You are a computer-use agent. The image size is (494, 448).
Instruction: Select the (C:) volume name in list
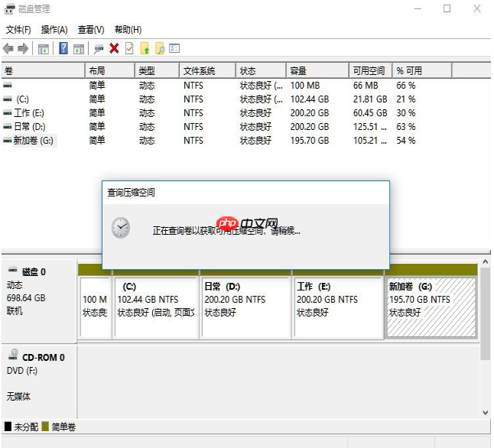coord(23,99)
